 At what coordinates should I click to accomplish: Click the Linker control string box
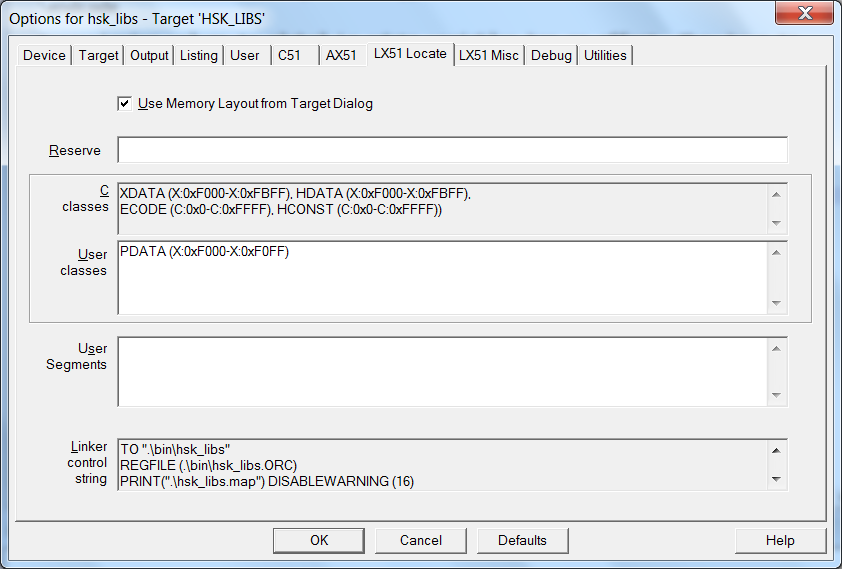pos(443,465)
